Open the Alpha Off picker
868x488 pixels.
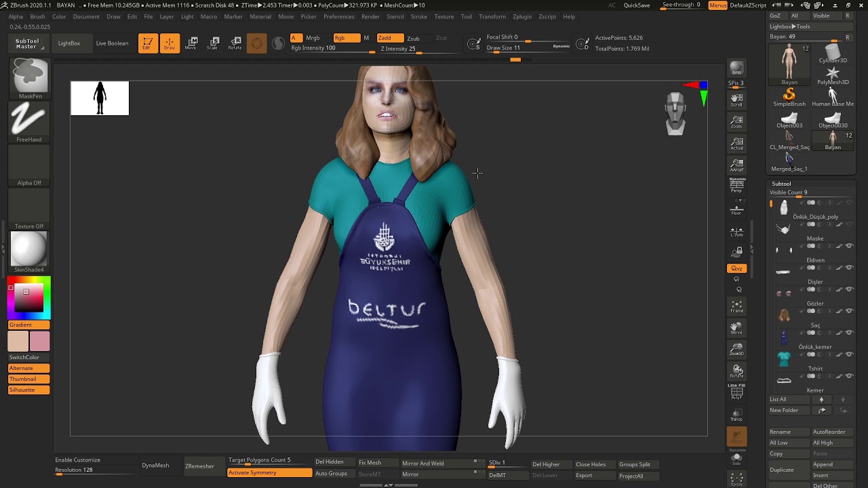pyautogui.click(x=29, y=166)
